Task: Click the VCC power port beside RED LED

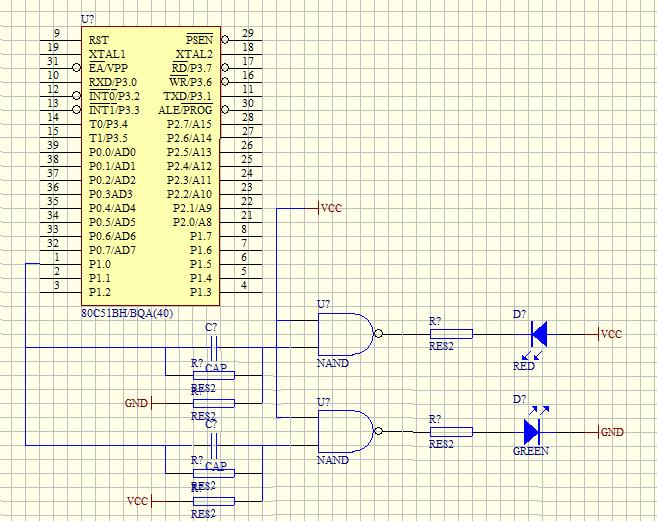Action: (611, 333)
